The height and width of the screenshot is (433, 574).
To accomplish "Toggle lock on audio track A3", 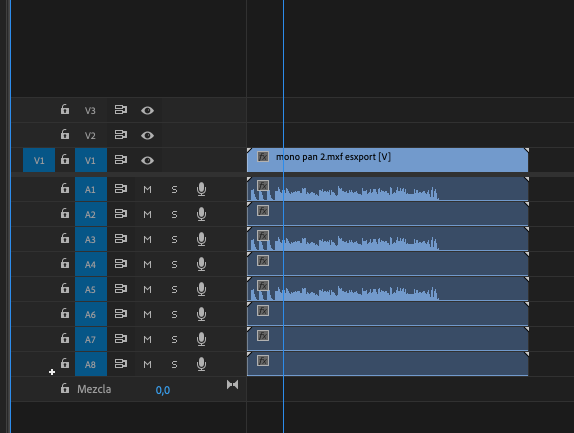I will click(x=65, y=238).
